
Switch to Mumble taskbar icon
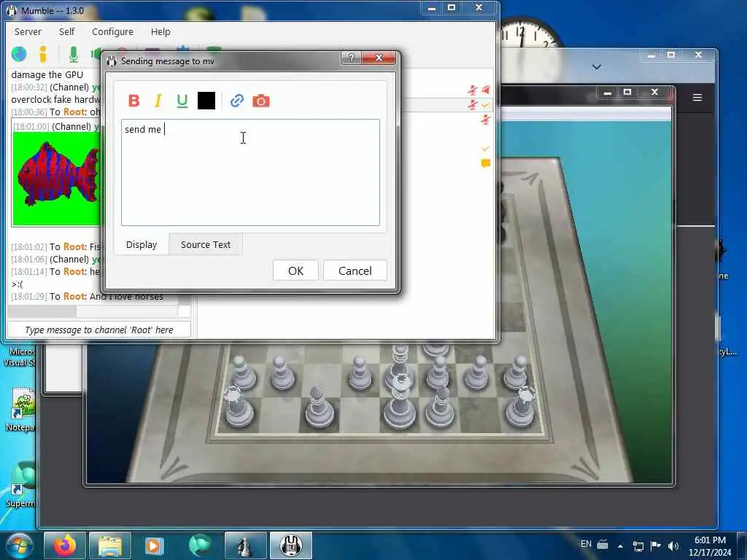pos(291,545)
